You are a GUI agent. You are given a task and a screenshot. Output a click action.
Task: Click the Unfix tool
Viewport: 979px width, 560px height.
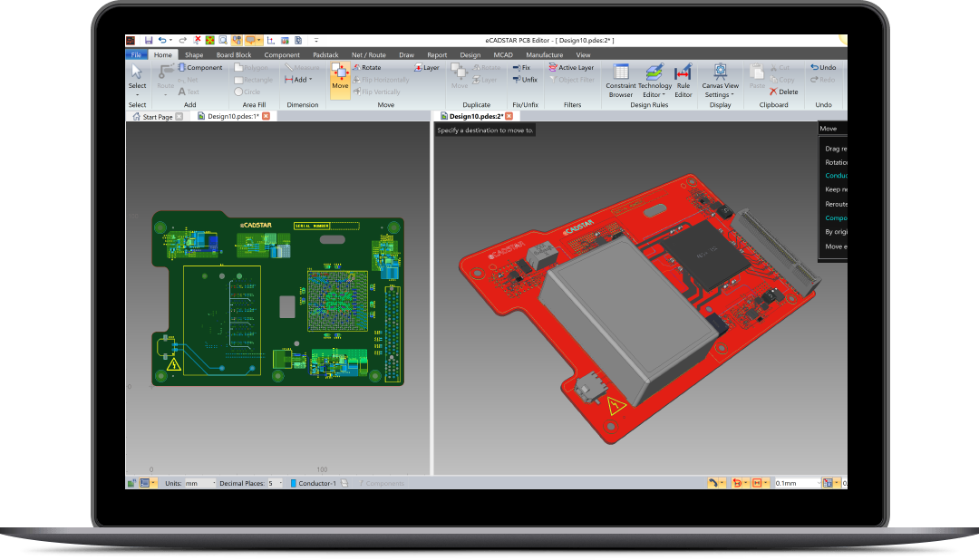[525, 79]
